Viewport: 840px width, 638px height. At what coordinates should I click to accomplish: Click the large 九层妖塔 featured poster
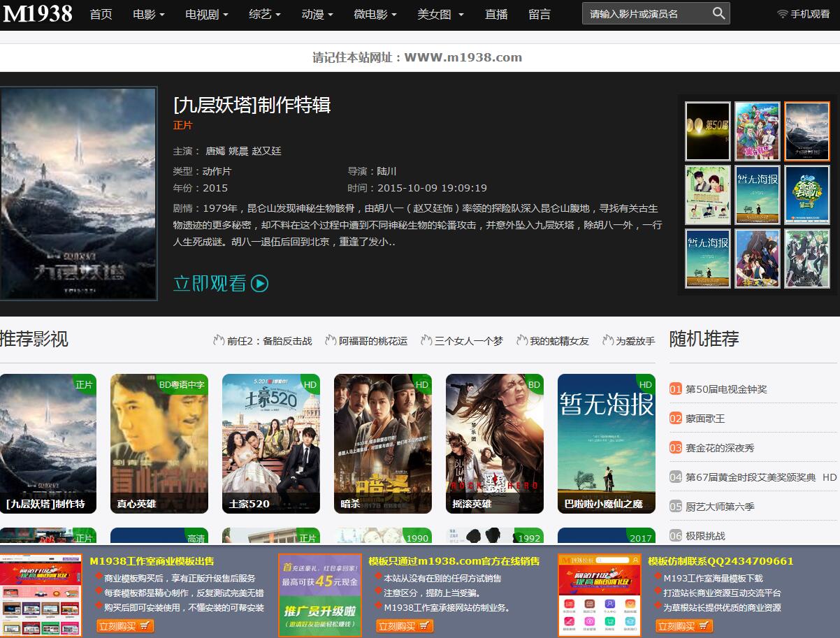coord(78,194)
